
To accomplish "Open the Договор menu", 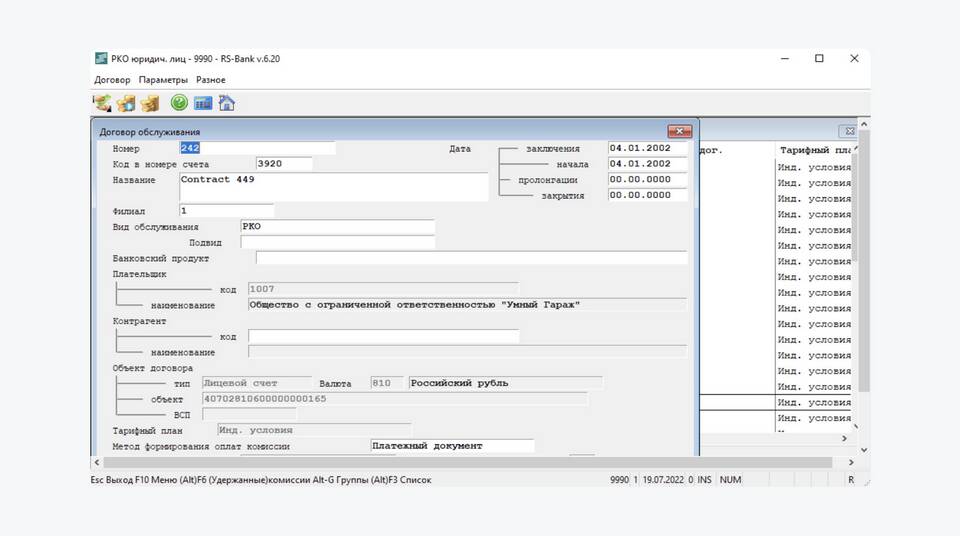I will click(112, 80).
